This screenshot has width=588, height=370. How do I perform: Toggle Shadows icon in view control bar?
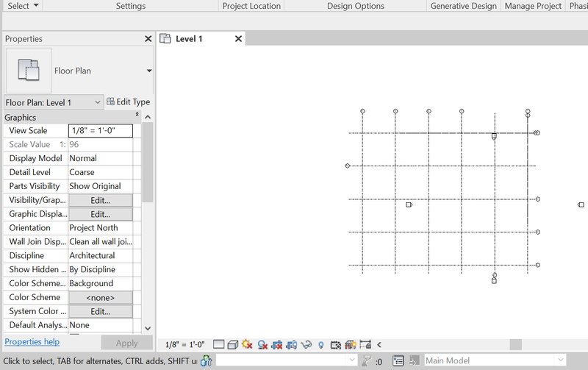pyautogui.click(x=262, y=344)
